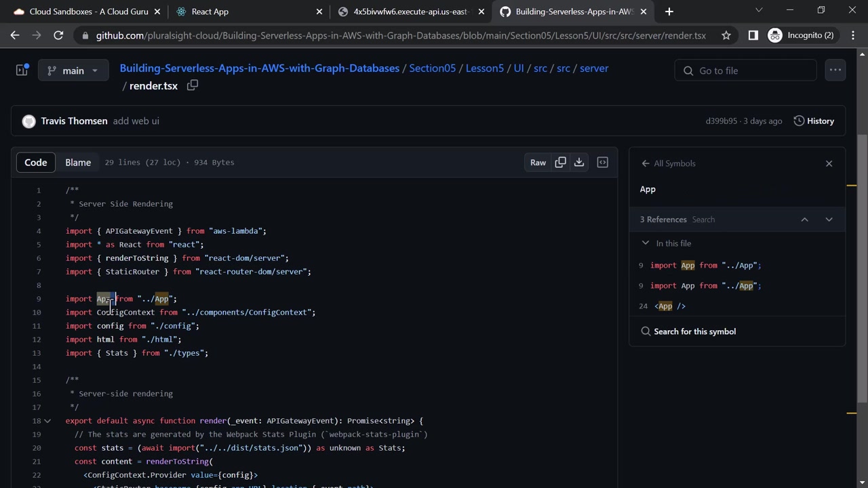
Task: Copy the render.tsx file path
Action: point(193,85)
